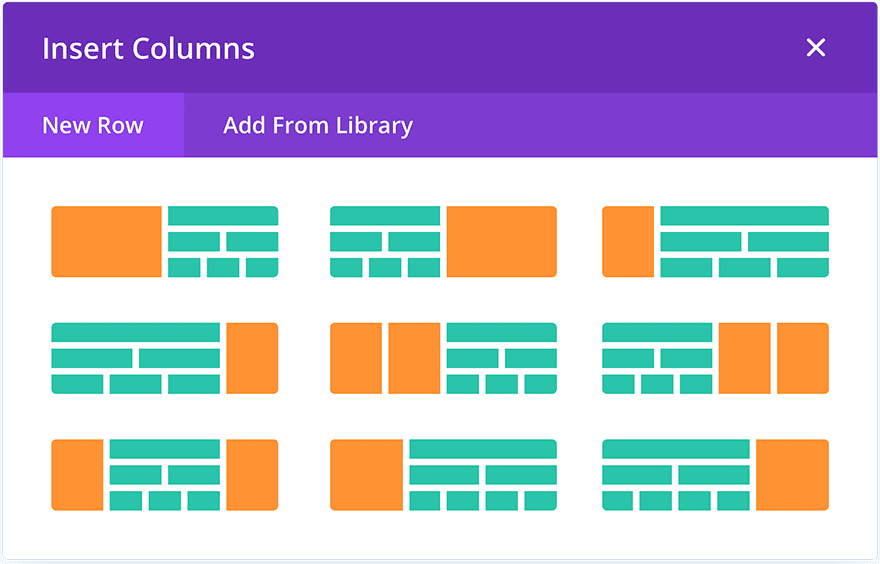Click teal grid area of one-third-orange-right layout
The image size is (880, 564).
(x=675, y=475)
